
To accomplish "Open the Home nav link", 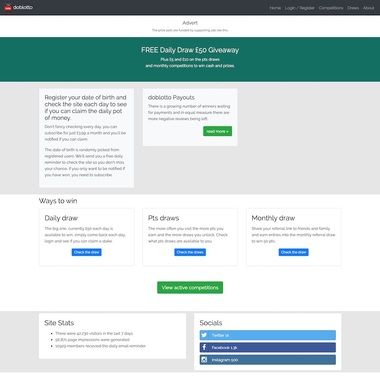I will (x=275, y=8).
